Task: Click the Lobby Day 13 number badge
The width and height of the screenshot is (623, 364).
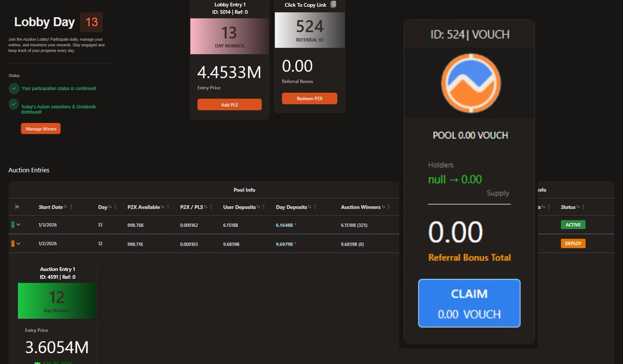Action: (91, 22)
